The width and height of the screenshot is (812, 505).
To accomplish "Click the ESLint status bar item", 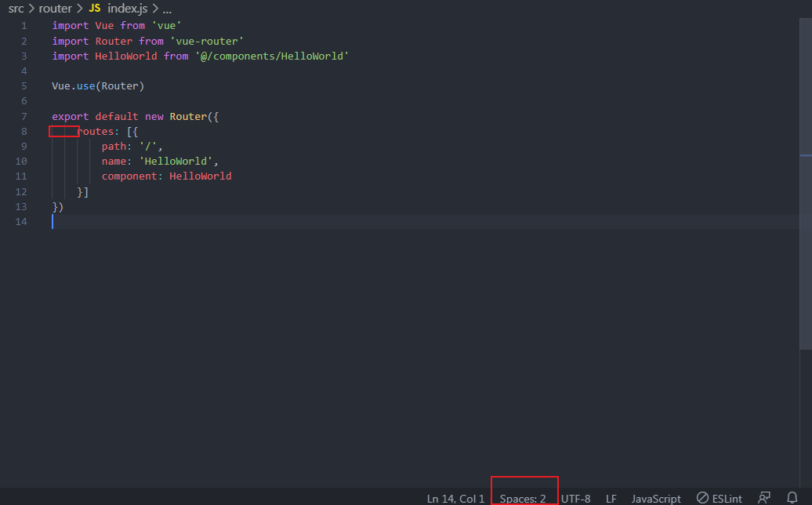I will [x=720, y=498].
